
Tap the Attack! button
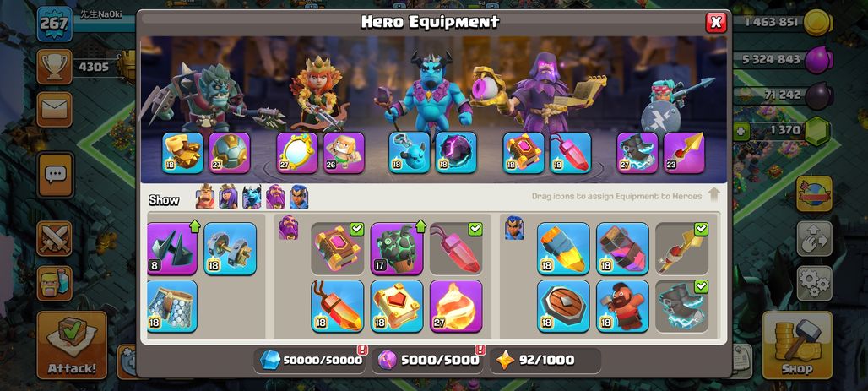[x=72, y=345]
